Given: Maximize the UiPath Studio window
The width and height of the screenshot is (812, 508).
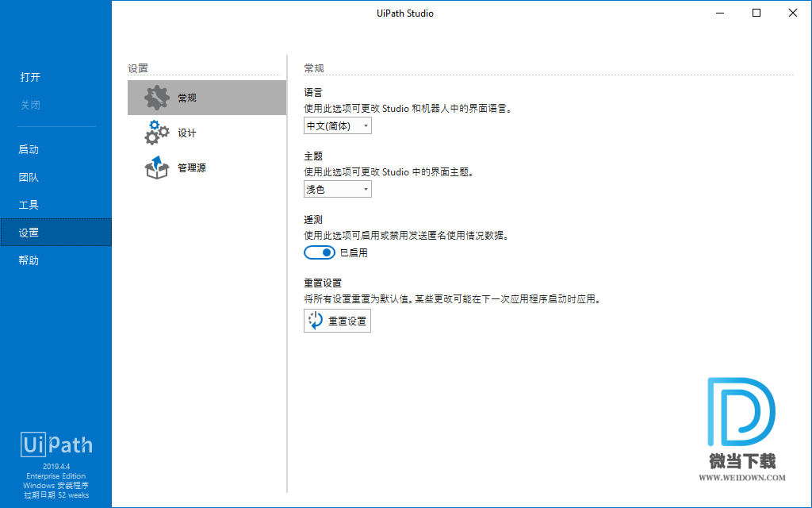Looking at the screenshot, I should click(x=756, y=13).
